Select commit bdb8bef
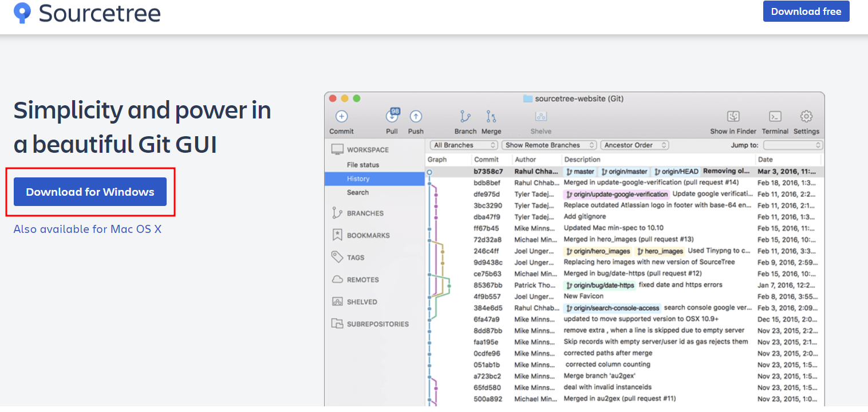Screen dimensions: 868x412 (625, 183)
